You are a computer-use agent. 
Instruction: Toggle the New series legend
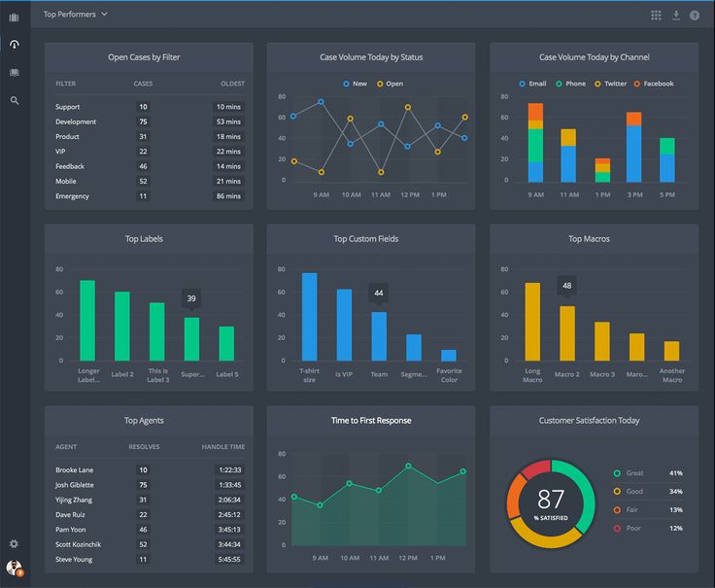355,84
